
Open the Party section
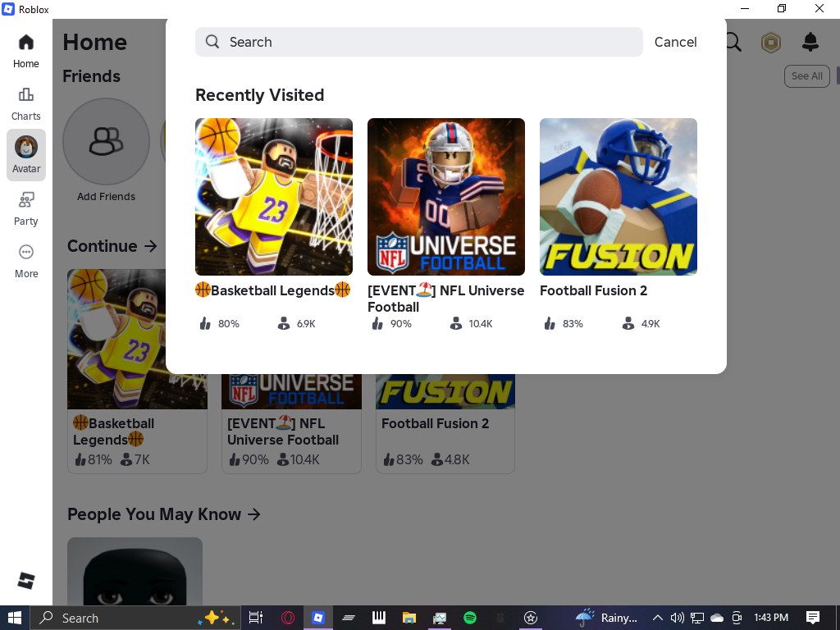[x=25, y=209]
